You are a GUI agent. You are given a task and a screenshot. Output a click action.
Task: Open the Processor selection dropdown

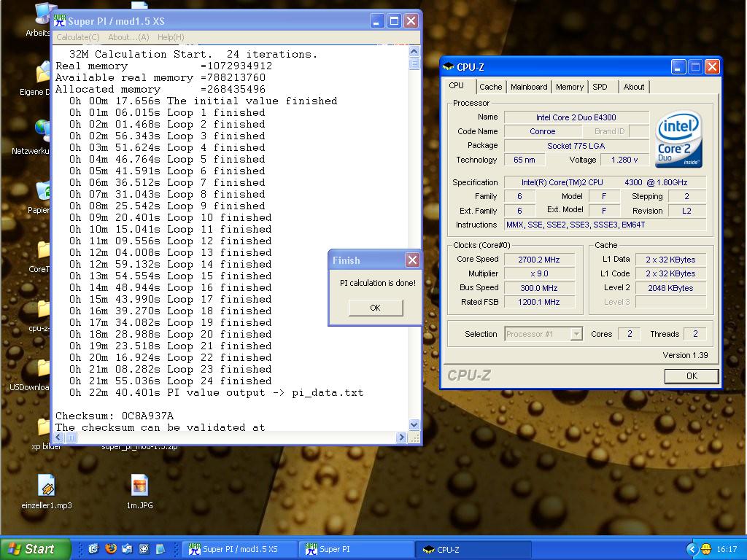(576, 334)
